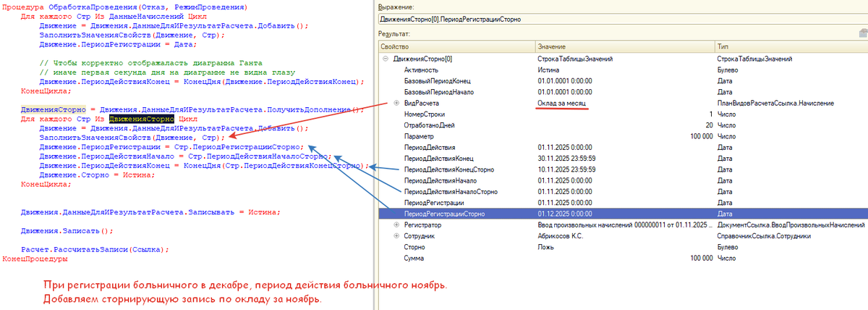Click the comment about диаграмма Ганта

[151, 64]
